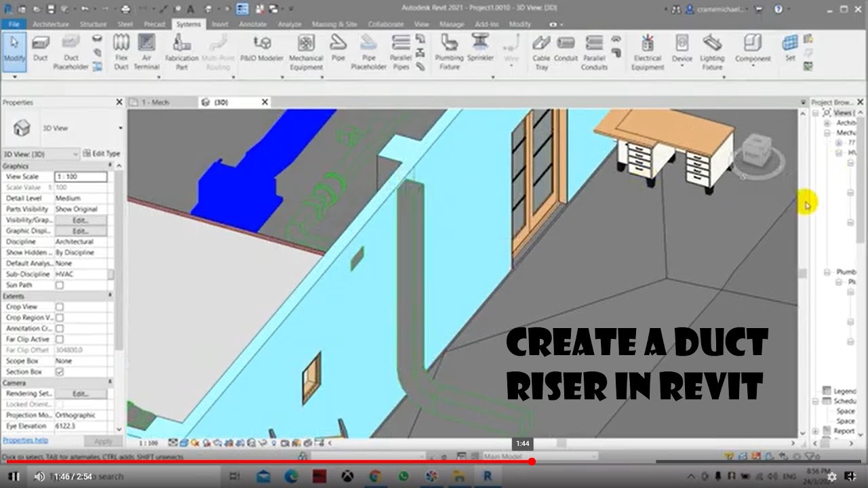The image size is (868, 488).
Task: Edit the View Scale 1 : 100 field
Action: click(81, 177)
